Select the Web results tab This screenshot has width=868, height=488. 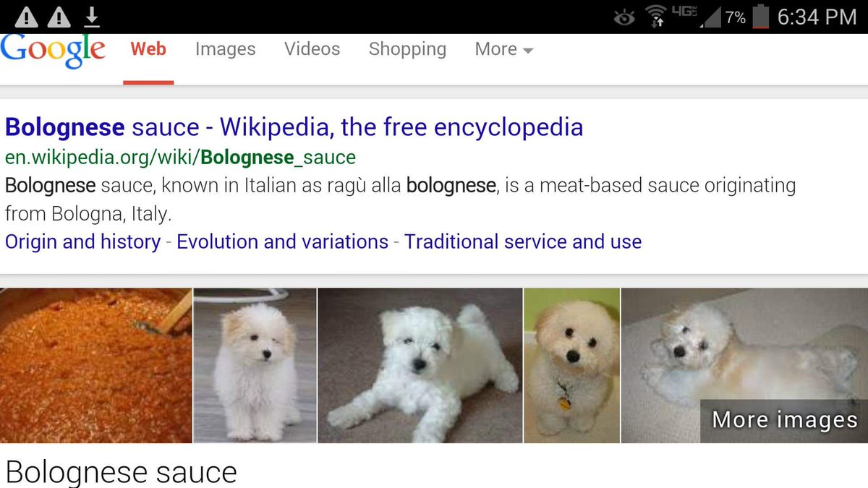pos(148,49)
